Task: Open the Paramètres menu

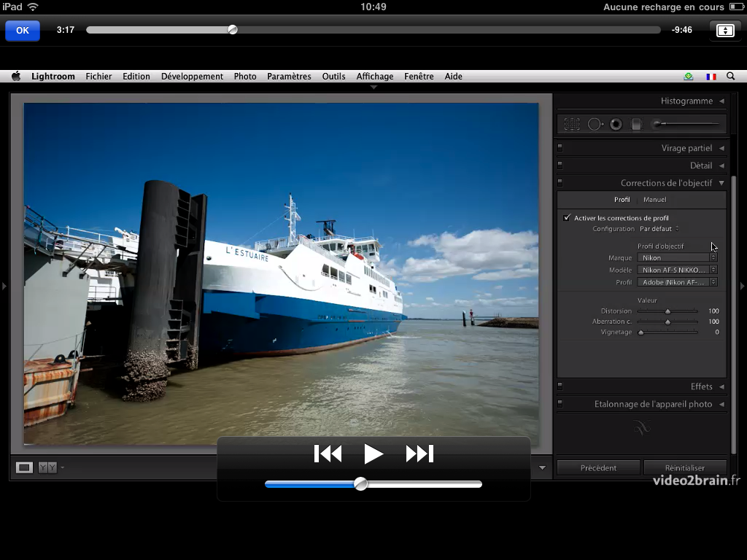Action: coord(289,76)
